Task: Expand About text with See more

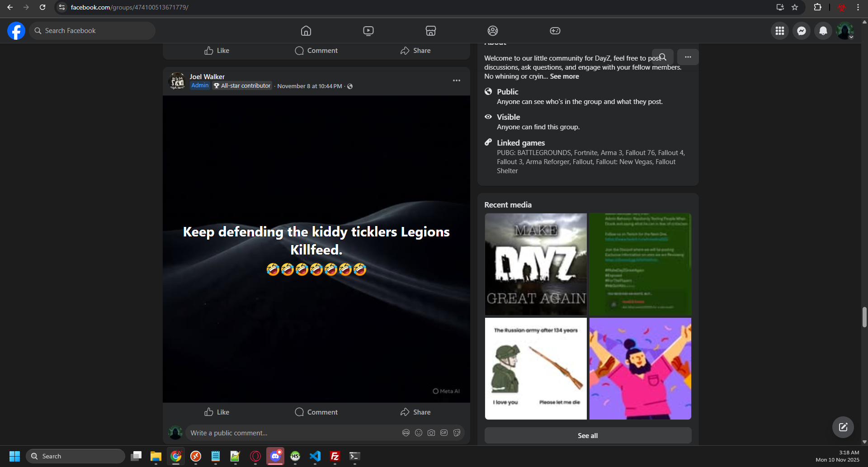Action: pyautogui.click(x=564, y=76)
